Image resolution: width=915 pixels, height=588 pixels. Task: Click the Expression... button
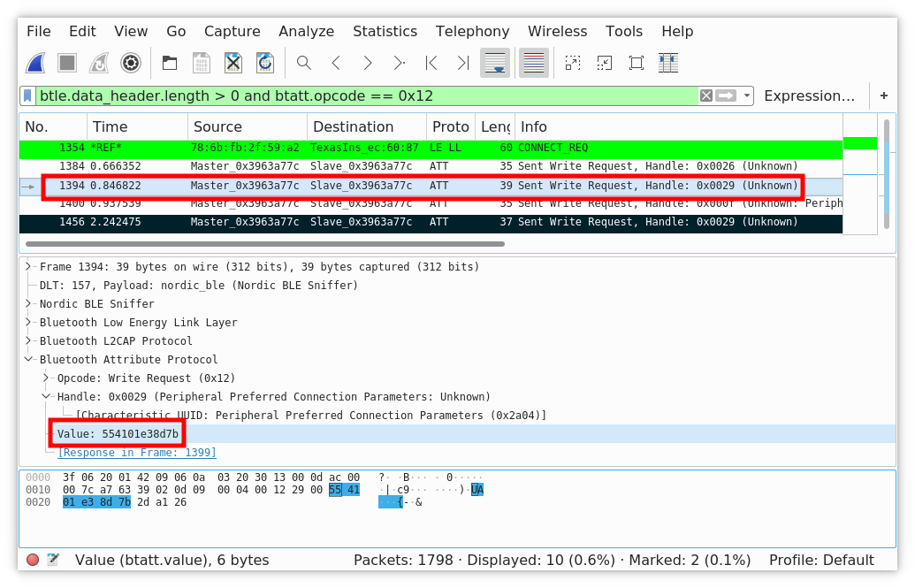click(x=810, y=95)
